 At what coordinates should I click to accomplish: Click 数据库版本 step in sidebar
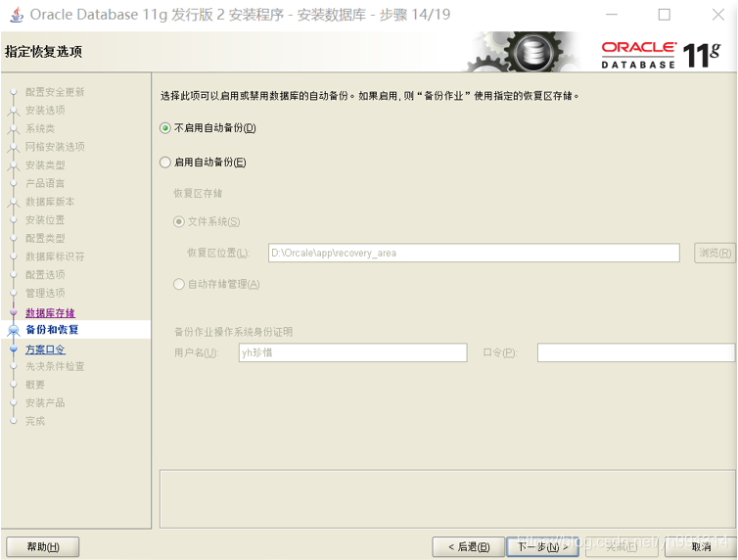pyautogui.click(x=50, y=202)
